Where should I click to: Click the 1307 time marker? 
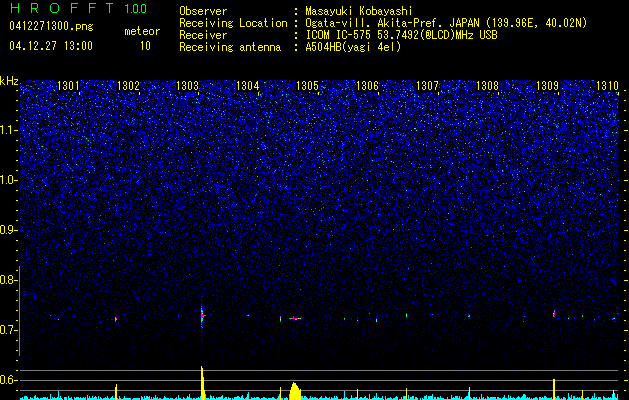pyautogui.click(x=427, y=86)
